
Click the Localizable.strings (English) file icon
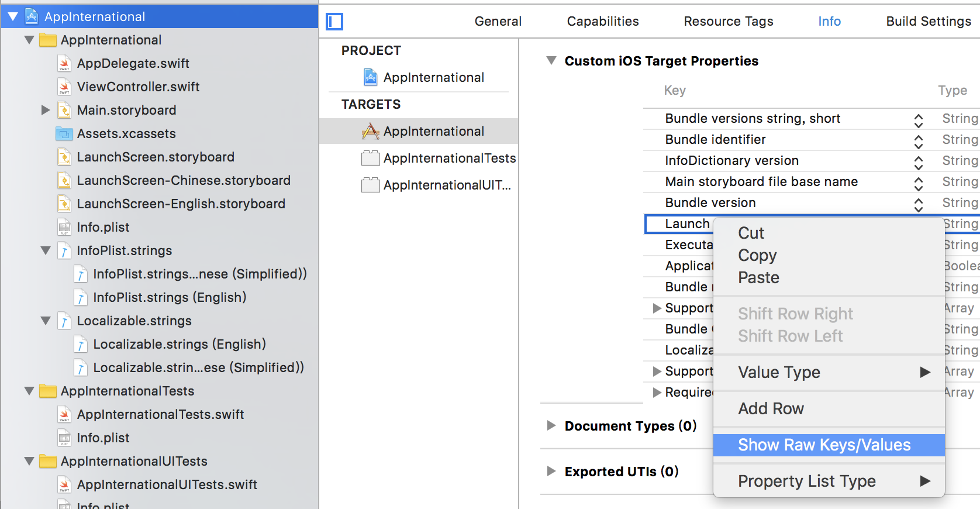(81, 344)
